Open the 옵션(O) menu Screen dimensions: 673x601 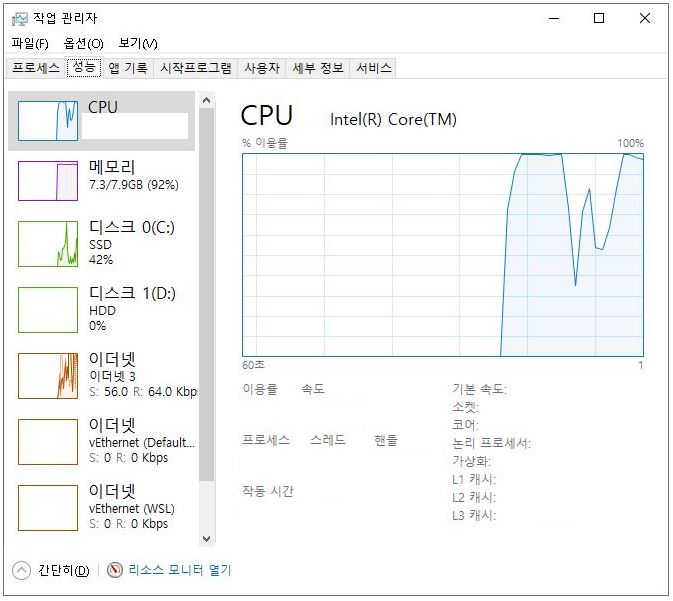[x=83, y=43]
